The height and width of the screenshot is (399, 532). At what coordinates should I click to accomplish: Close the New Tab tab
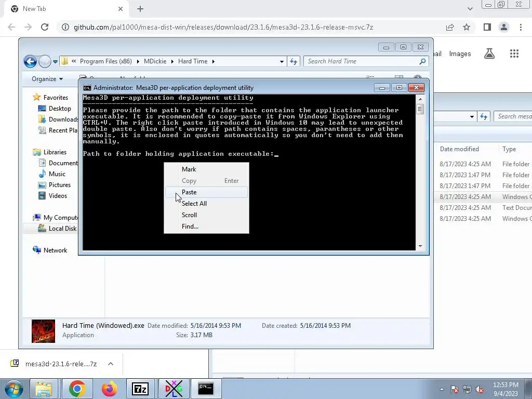(121, 9)
